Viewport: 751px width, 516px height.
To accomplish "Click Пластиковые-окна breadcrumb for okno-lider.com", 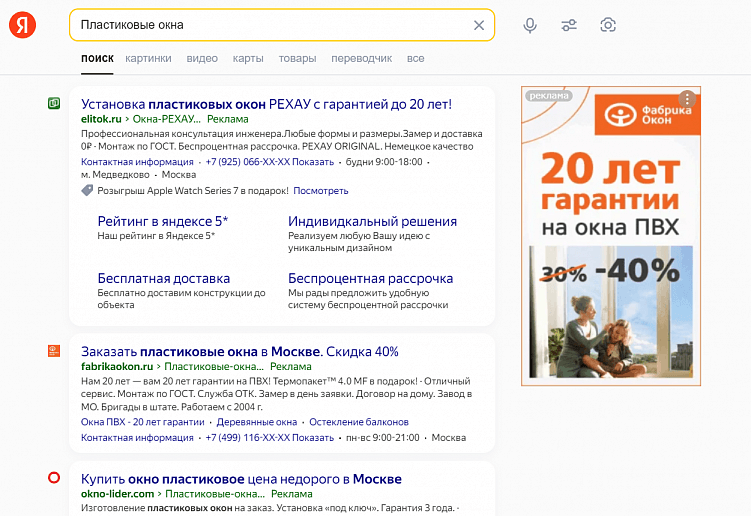I will [215, 494].
